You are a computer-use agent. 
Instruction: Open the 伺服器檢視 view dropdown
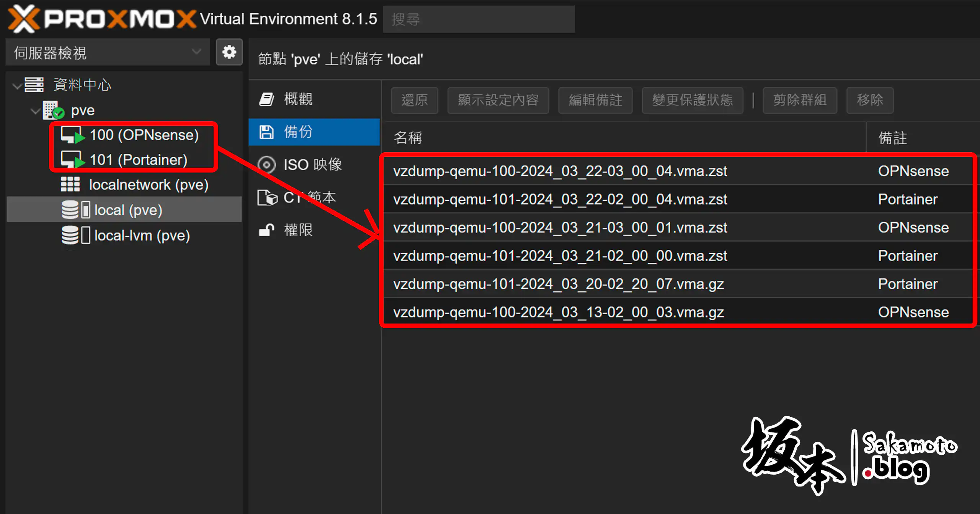(108, 52)
